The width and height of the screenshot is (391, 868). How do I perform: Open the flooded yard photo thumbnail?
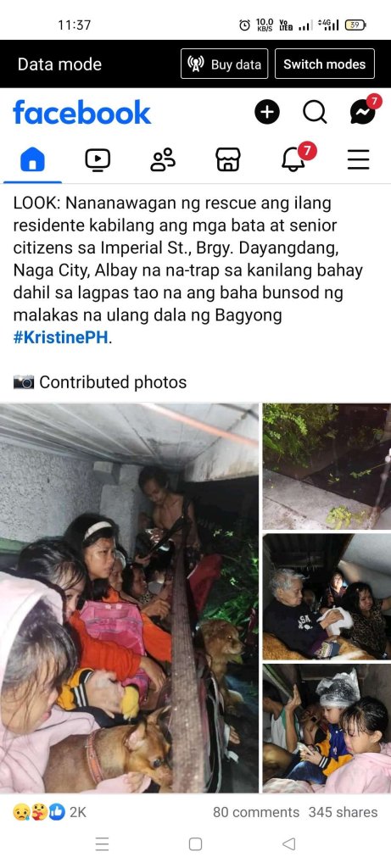pyautogui.click(x=327, y=467)
